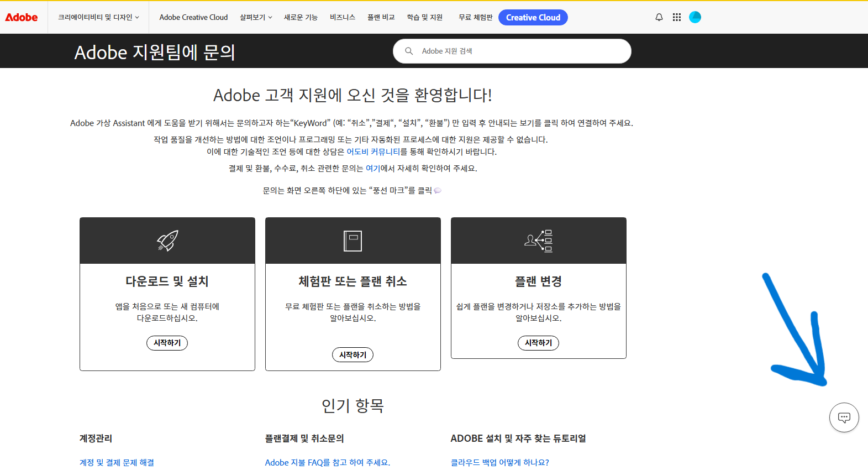The image size is (868, 470).
Task: Open 비즈니스 nav item
Action: click(x=343, y=17)
